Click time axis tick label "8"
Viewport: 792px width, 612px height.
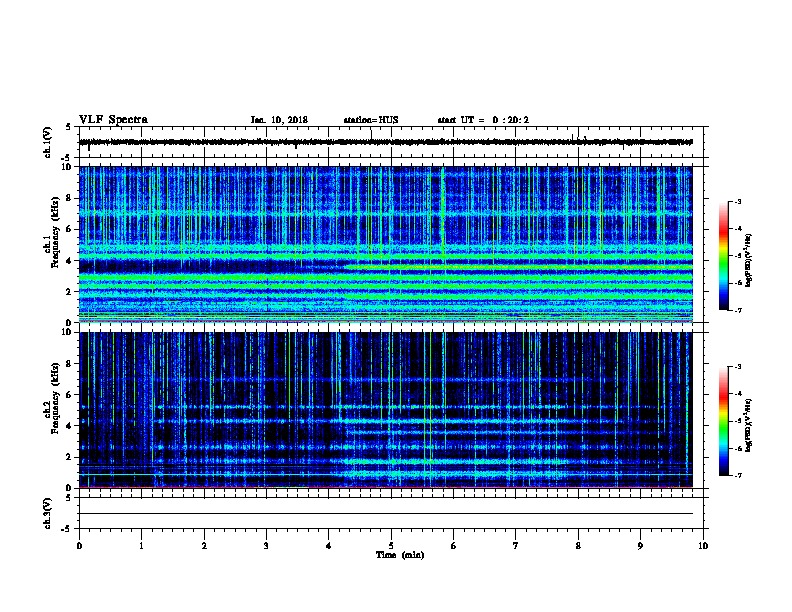click(x=578, y=546)
